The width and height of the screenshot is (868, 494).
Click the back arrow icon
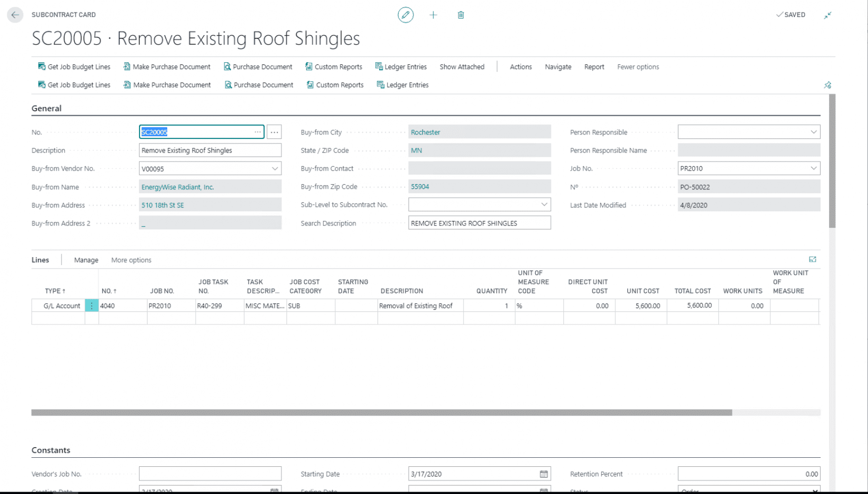tap(15, 15)
